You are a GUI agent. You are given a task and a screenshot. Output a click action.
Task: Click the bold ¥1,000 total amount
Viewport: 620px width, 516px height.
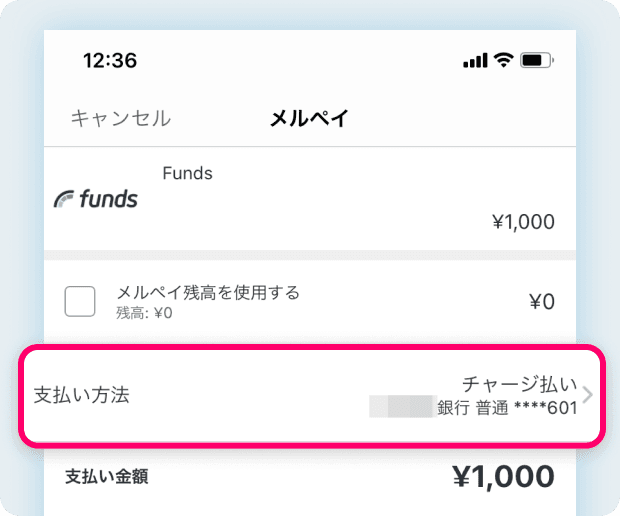tap(503, 476)
